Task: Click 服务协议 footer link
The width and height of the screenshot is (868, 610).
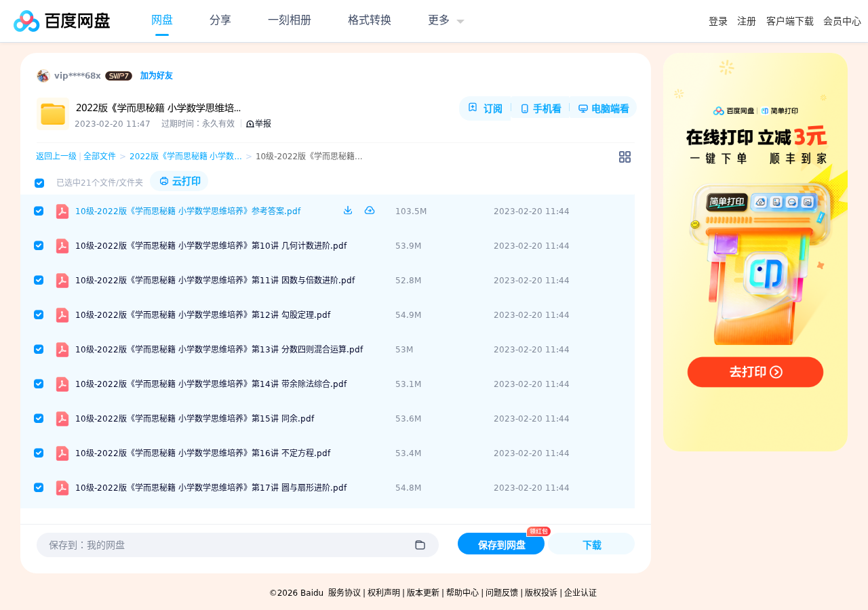Action: click(x=344, y=593)
